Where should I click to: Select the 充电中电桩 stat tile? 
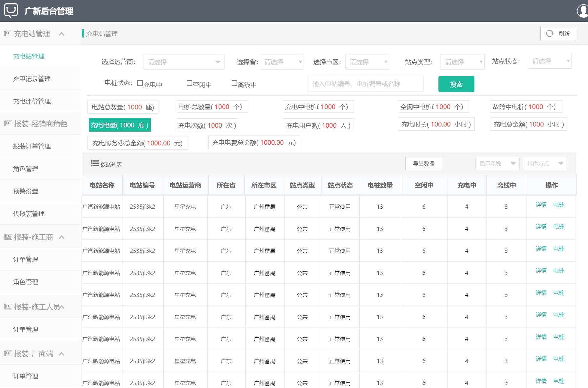pyautogui.click(x=318, y=107)
